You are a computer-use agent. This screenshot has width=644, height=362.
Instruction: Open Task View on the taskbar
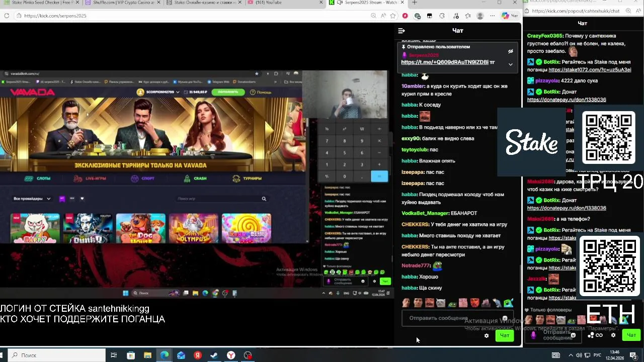click(x=114, y=355)
